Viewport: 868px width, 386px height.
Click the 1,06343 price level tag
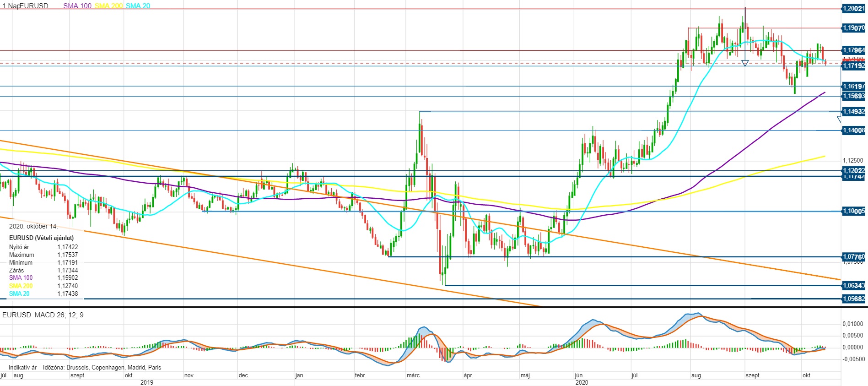tap(853, 286)
